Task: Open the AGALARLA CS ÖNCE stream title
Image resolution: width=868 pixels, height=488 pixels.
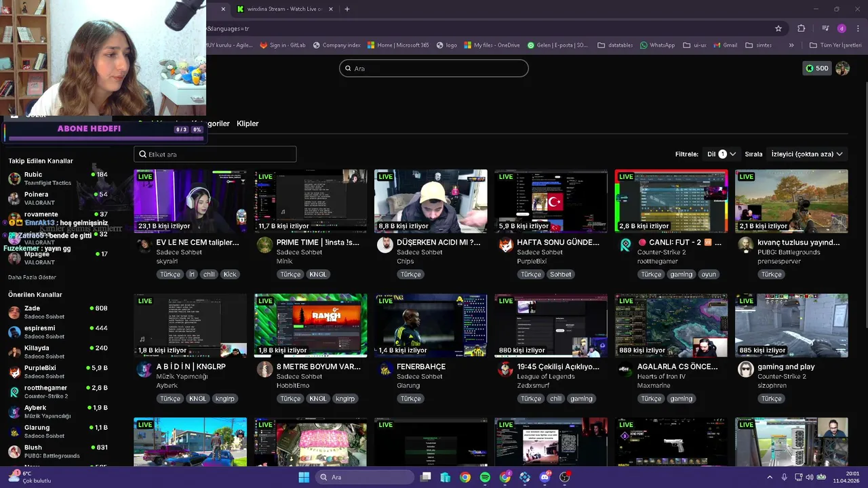Action: tap(677, 367)
